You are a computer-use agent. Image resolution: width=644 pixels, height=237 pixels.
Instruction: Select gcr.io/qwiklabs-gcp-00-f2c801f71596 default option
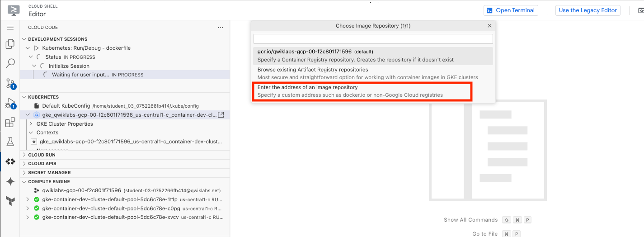click(373, 56)
